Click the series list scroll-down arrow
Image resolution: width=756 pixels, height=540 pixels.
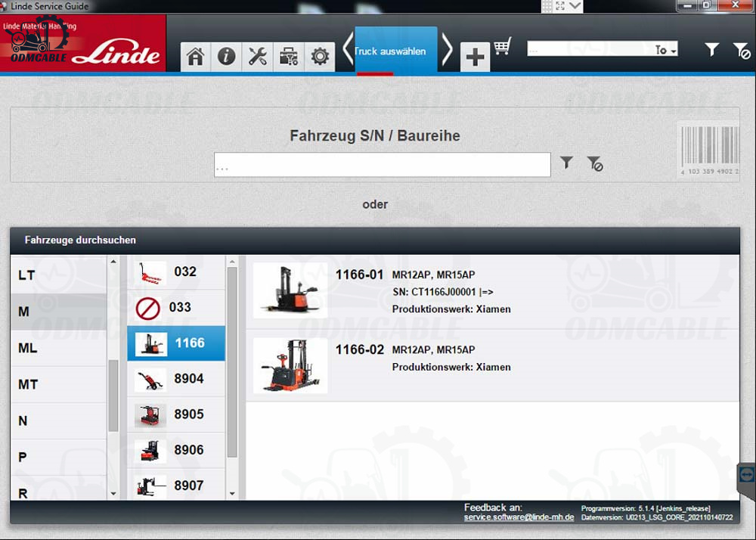coord(232,494)
